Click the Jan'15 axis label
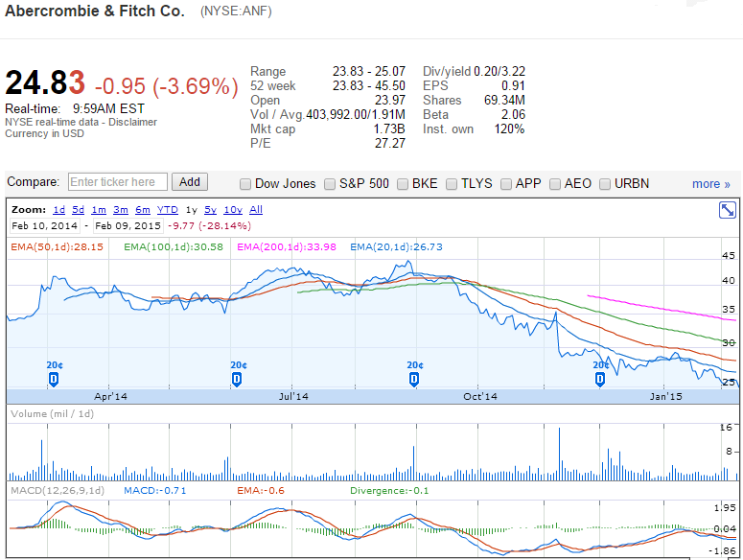 (x=665, y=397)
